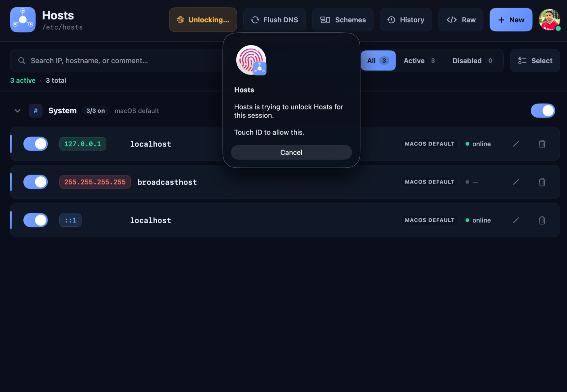
Task: Click the Select checklist icon
Action: 522,61
